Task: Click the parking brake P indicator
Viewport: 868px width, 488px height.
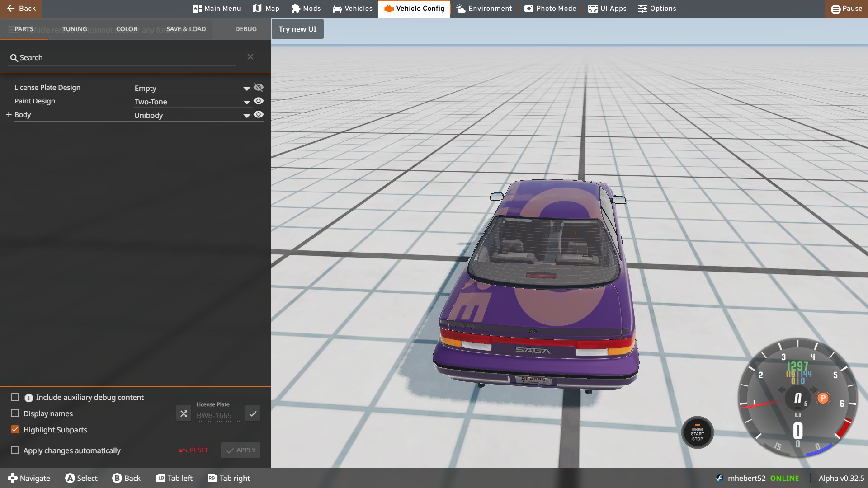Action: [823, 398]
